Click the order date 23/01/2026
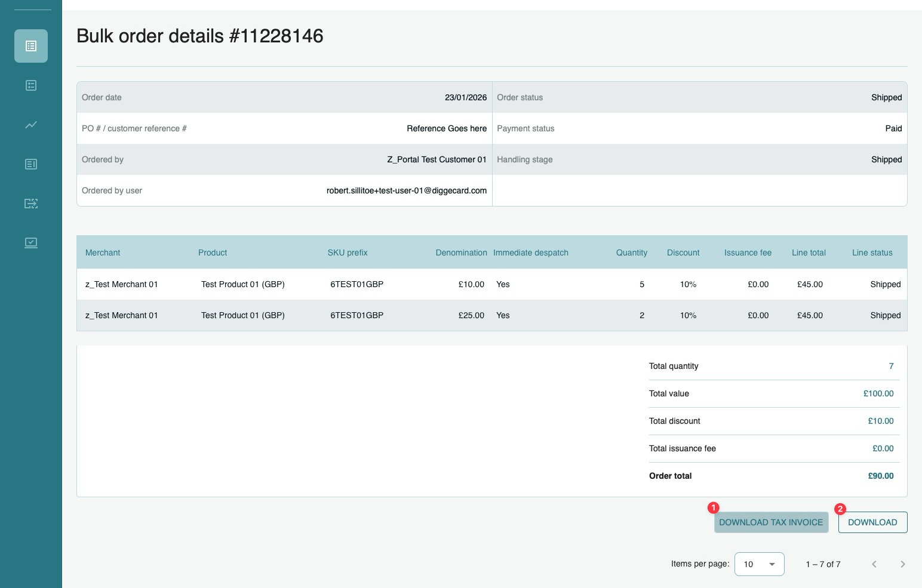The height and width of the screenshot is (588, 922). (x=466, y=97)
